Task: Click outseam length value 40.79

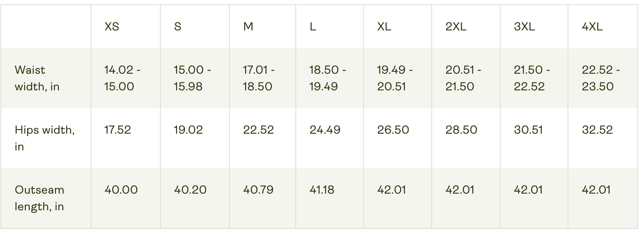Action: coord(258,190)
